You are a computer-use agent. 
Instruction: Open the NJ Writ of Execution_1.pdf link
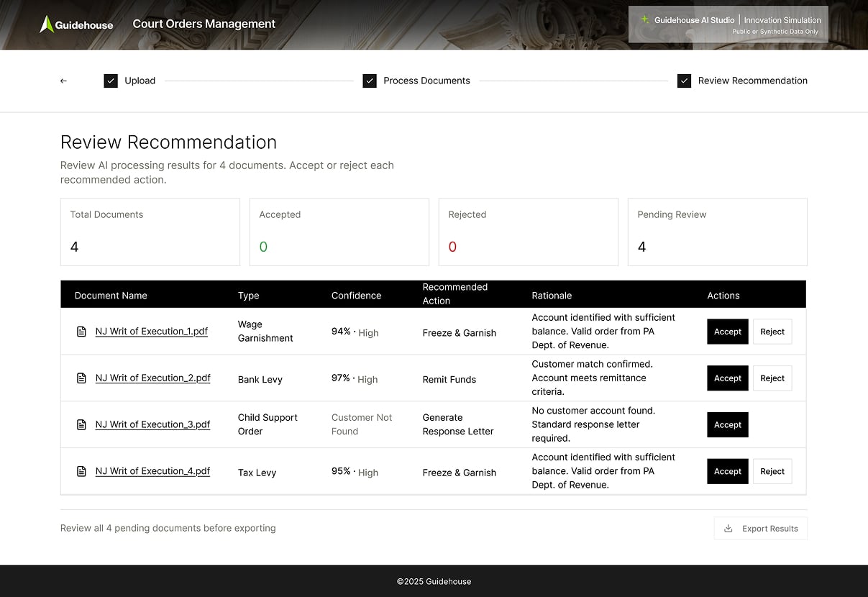point(151,332)
